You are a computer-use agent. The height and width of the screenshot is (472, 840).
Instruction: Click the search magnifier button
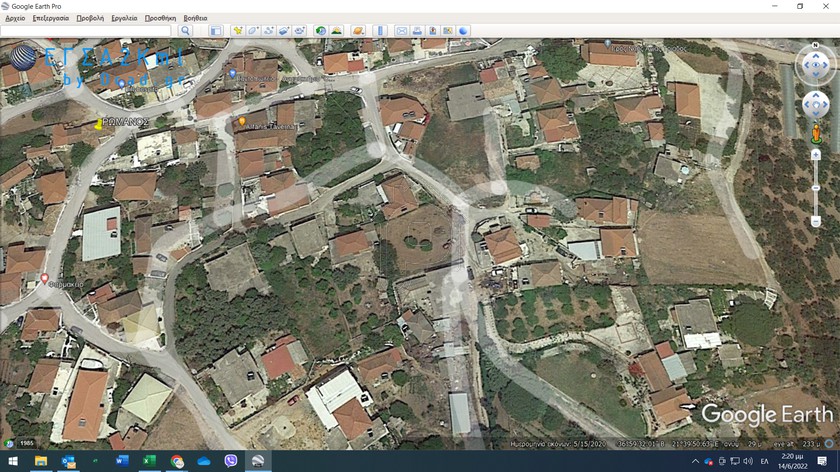(x=185, y=31)
